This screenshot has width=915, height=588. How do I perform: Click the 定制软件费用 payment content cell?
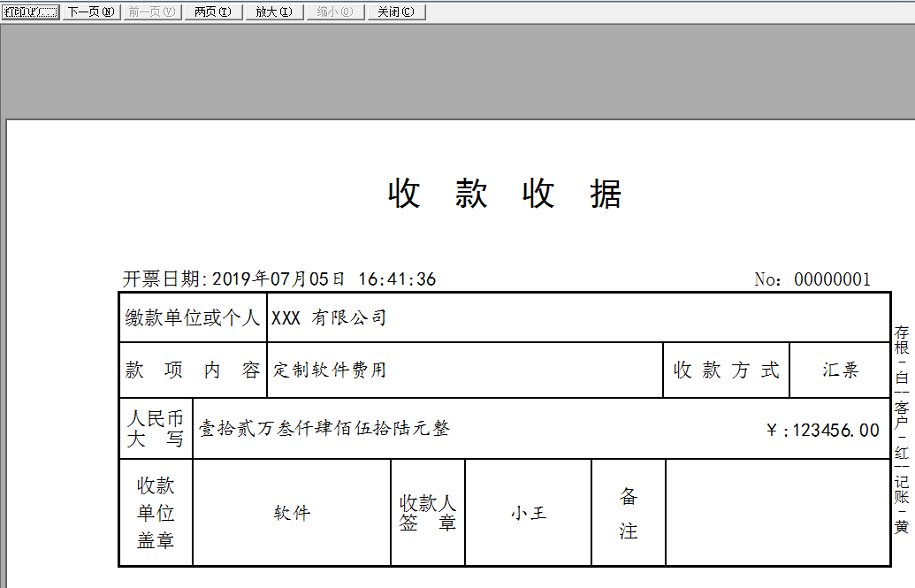coord(329,370)
